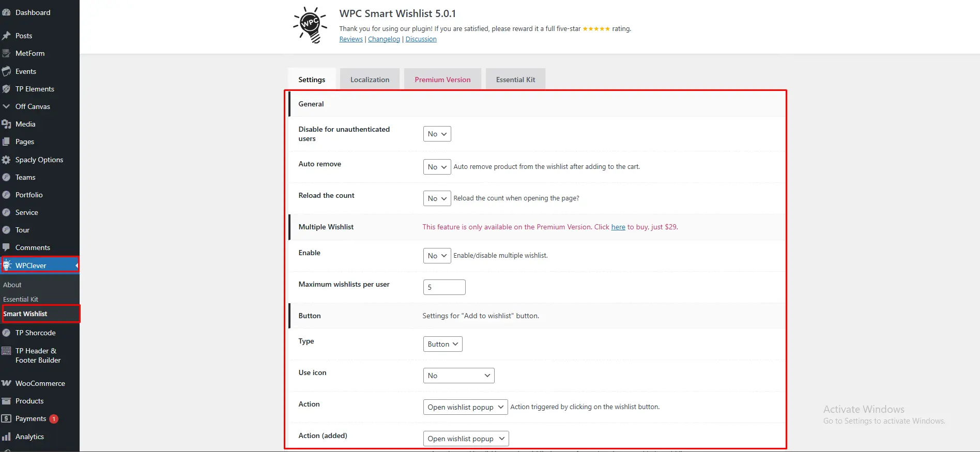The width and height of the screenshot is (980, 452).
Task: Click the TP Shorcode sidebar icon
Action: coord(6,333)
